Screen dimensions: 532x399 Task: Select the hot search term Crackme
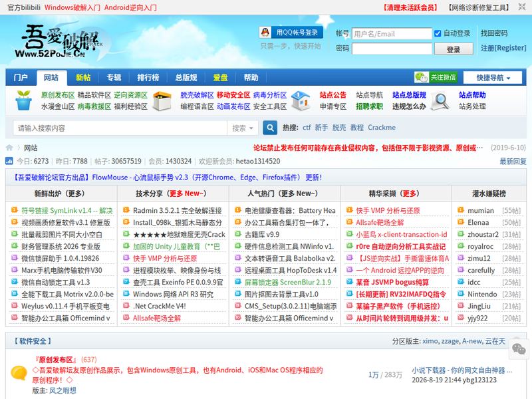point(382,128)
